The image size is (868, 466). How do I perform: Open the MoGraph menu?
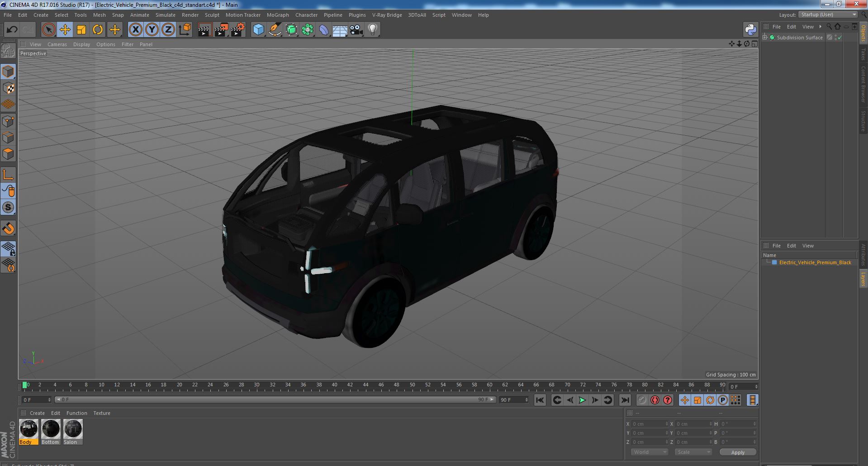[278, 15]
